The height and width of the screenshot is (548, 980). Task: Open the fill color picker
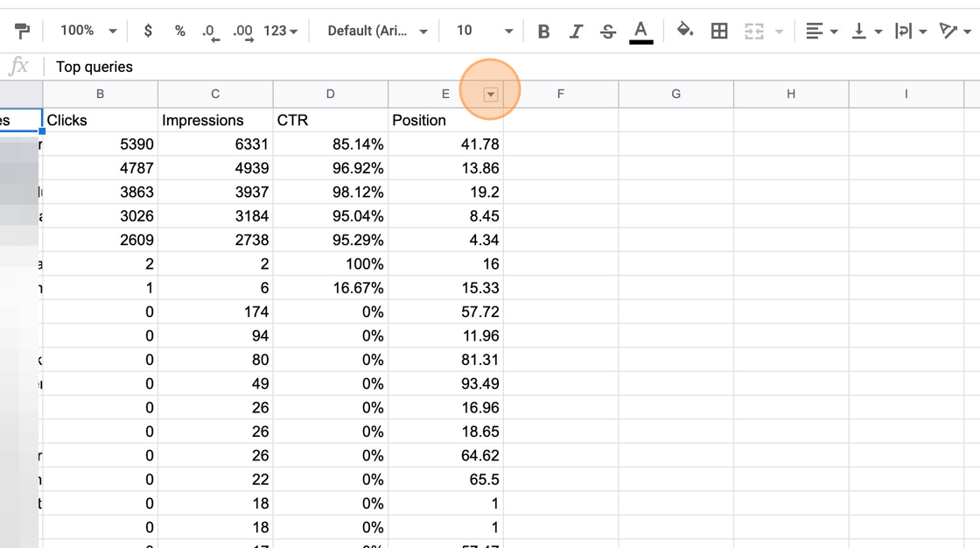tap(685, 30)
